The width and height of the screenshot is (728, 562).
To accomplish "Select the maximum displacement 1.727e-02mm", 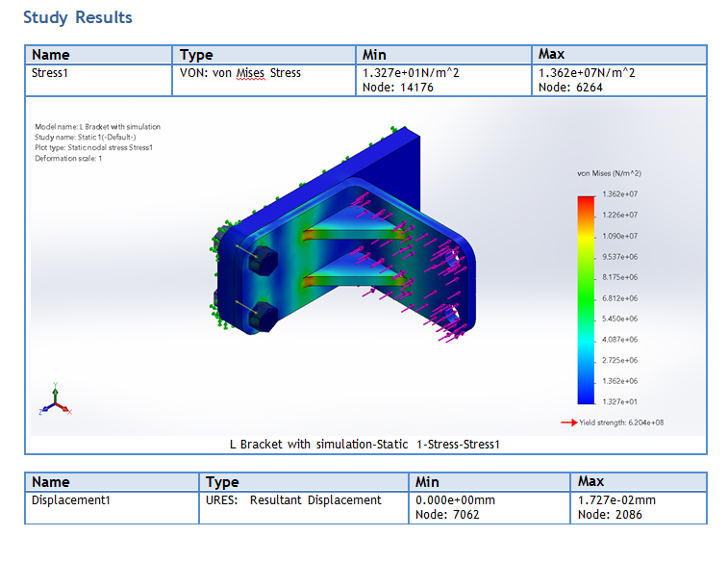I will click(x=616, y=500).
